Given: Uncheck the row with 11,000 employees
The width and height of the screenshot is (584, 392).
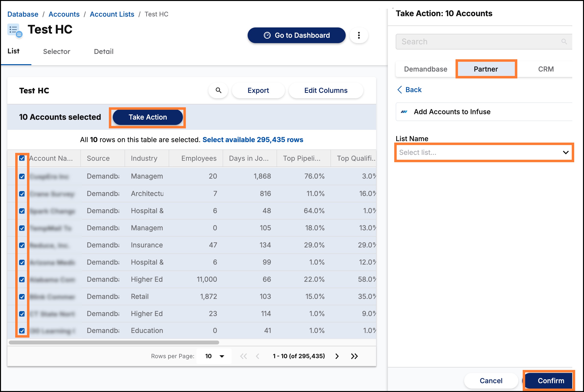Looking at the screenshot, I should click(22, 280).
